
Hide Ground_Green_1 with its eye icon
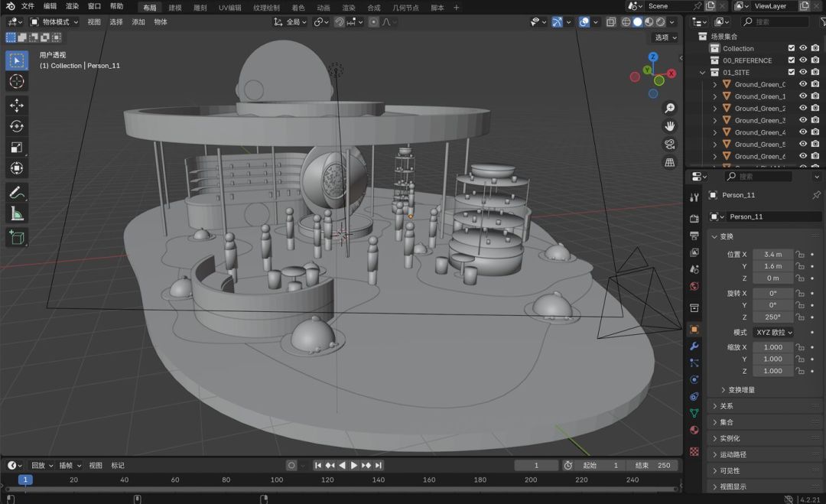tap(803, 96)
